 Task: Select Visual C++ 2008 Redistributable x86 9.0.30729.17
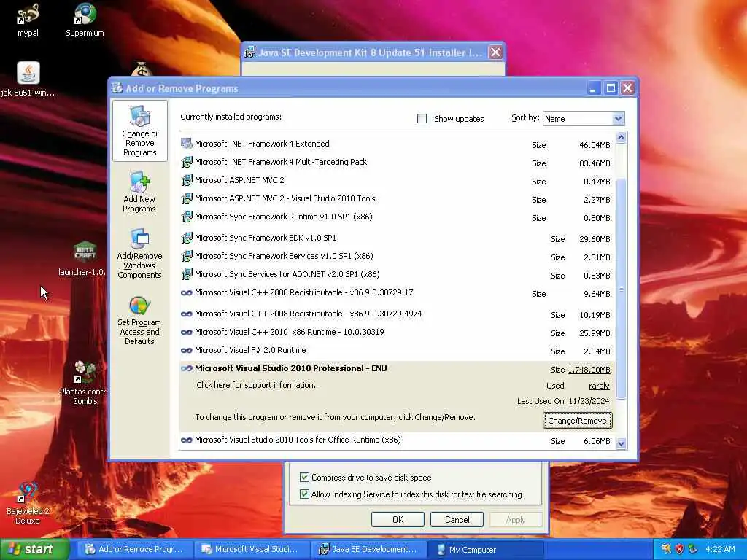(396, 293)
